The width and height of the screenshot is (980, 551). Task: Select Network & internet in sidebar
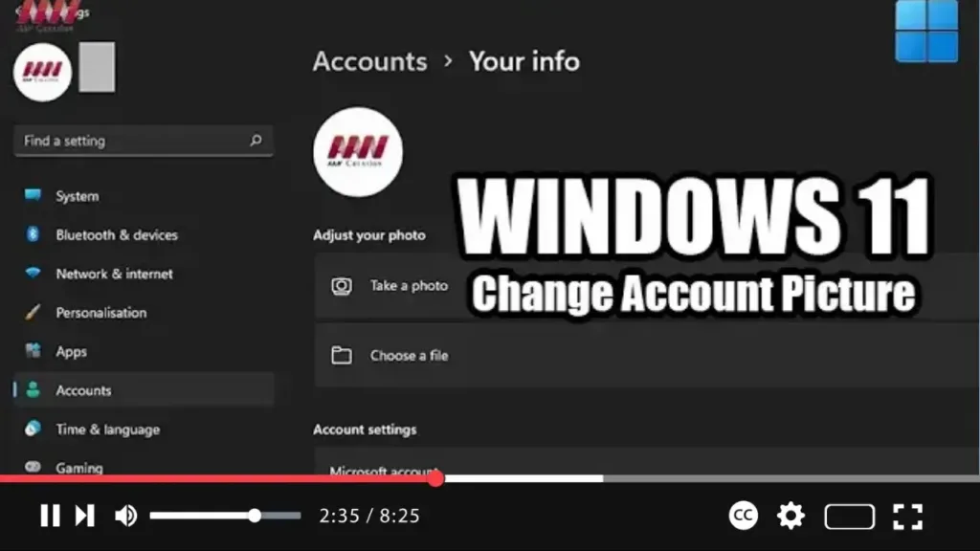click(114, 274)
